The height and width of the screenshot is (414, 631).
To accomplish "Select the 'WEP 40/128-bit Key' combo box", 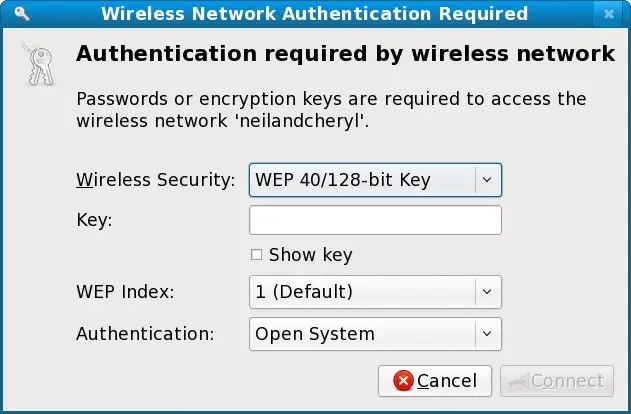I will click(x=361, y=180).
